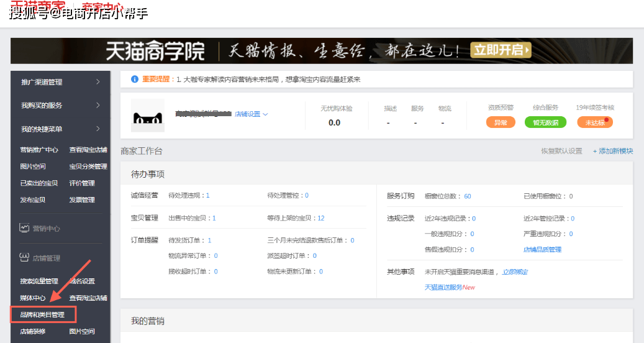Click the green 暂无数据 badge
This screenshot has width=644, height=343.
click(545, 122)
